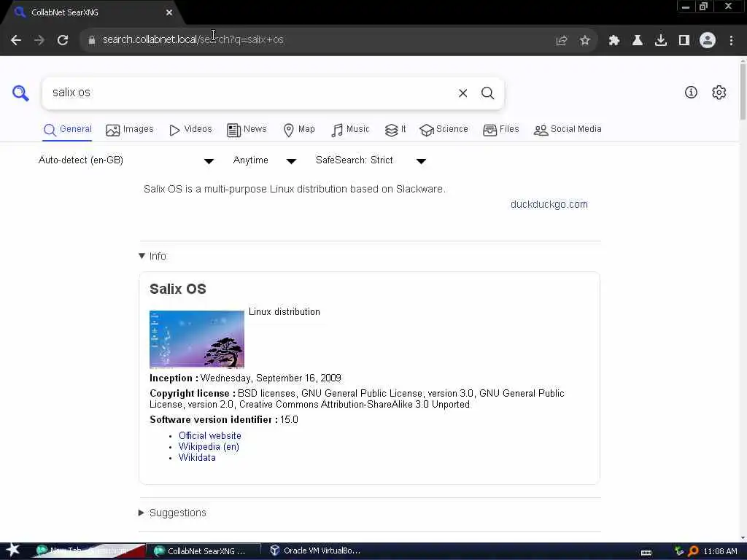747x560 pixels.
Task: Expand the Suggestions section
Action: coord(172,513)
